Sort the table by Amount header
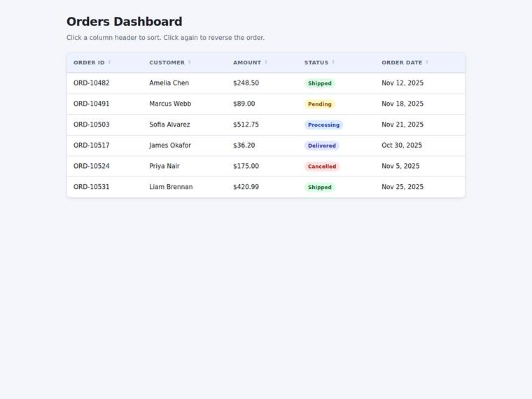 [262, 62]
